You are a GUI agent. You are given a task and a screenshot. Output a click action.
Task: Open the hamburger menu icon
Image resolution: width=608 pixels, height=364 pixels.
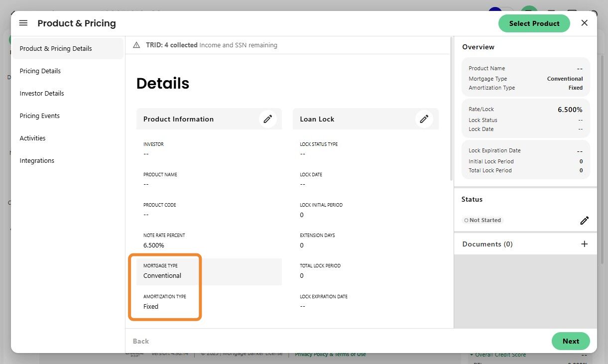point(23,23)
